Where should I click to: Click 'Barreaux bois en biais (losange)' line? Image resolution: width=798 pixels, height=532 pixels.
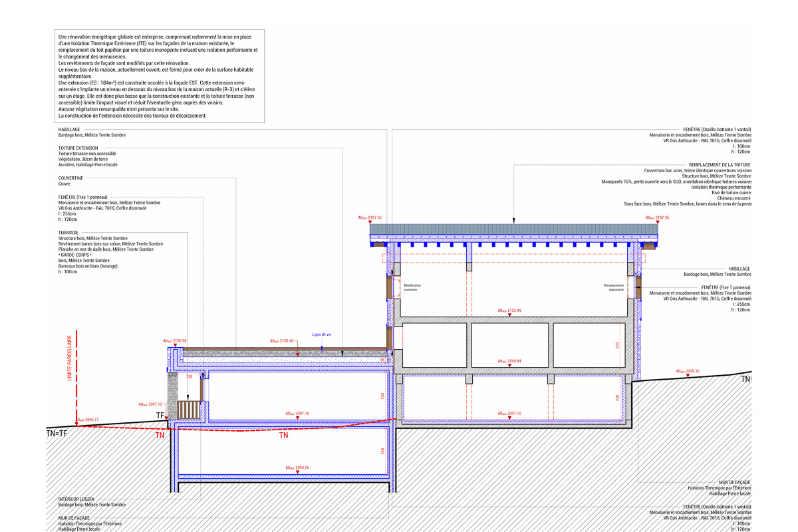88,266
